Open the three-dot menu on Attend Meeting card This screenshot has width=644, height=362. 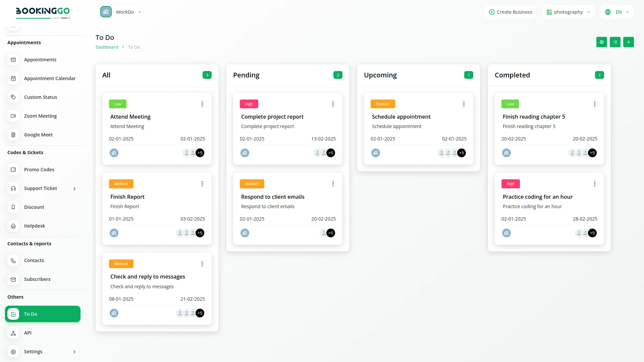(202, 104)
